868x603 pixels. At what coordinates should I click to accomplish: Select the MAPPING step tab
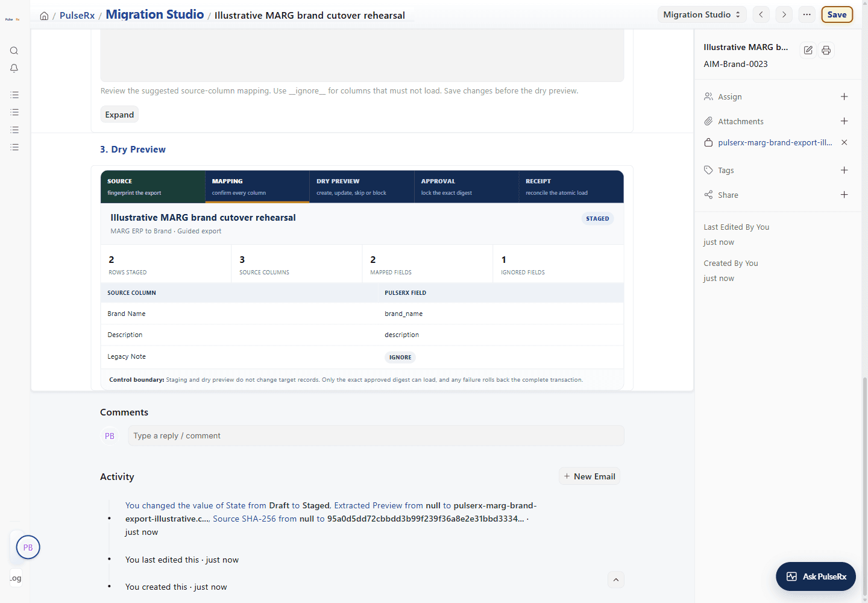(257, 187)
